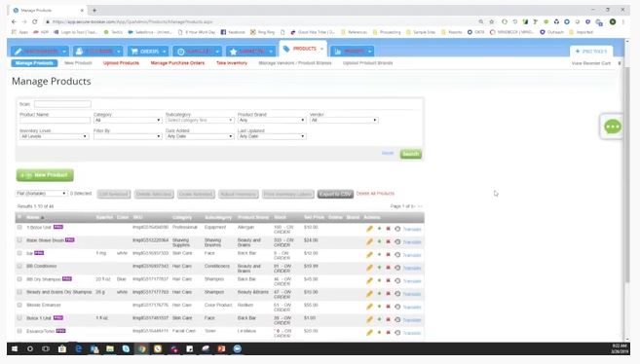640x364 pixels.
Task: Open the Last Updated dropdown
Action: tap(272, 136)
